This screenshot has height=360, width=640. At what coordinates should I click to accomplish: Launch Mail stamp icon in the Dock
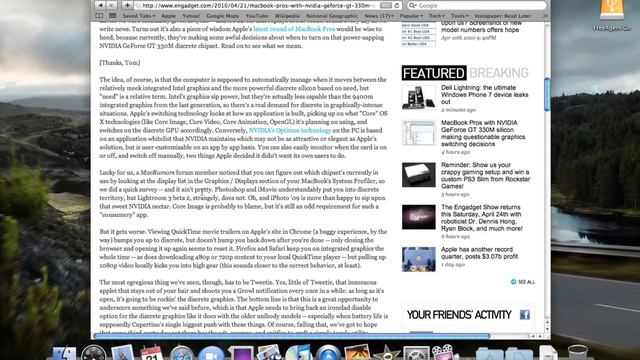pos(122,353)
